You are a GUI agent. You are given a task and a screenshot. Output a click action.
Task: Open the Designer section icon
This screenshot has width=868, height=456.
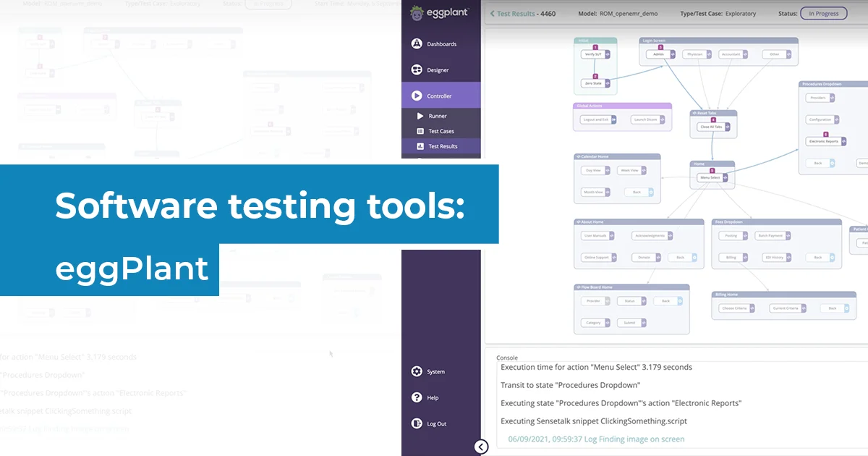click(417, 70)
